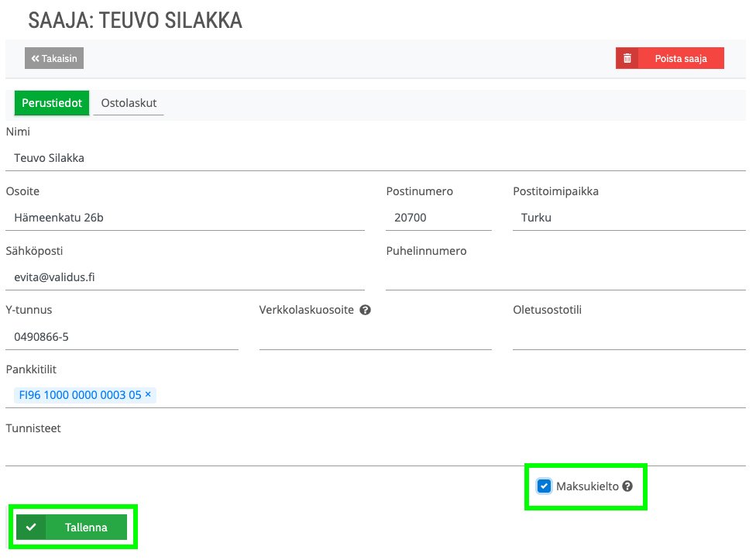Click the Pankkitilit tag input area

376,395
